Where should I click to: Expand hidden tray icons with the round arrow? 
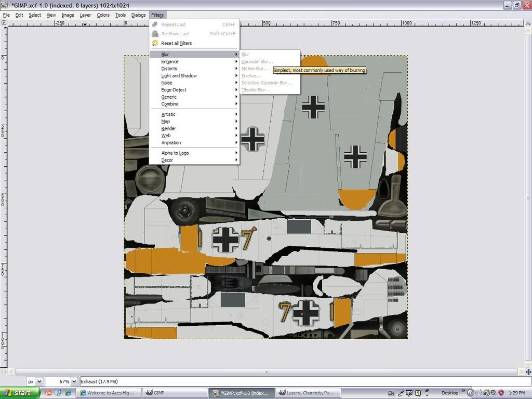click(470, 393)
